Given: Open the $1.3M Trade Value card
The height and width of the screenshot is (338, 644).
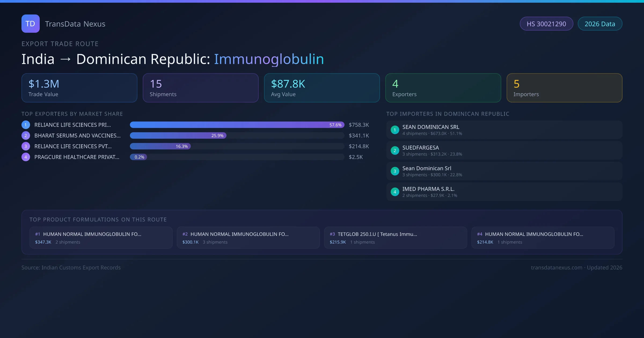Looking at the screenshot, I should (79, 88).
